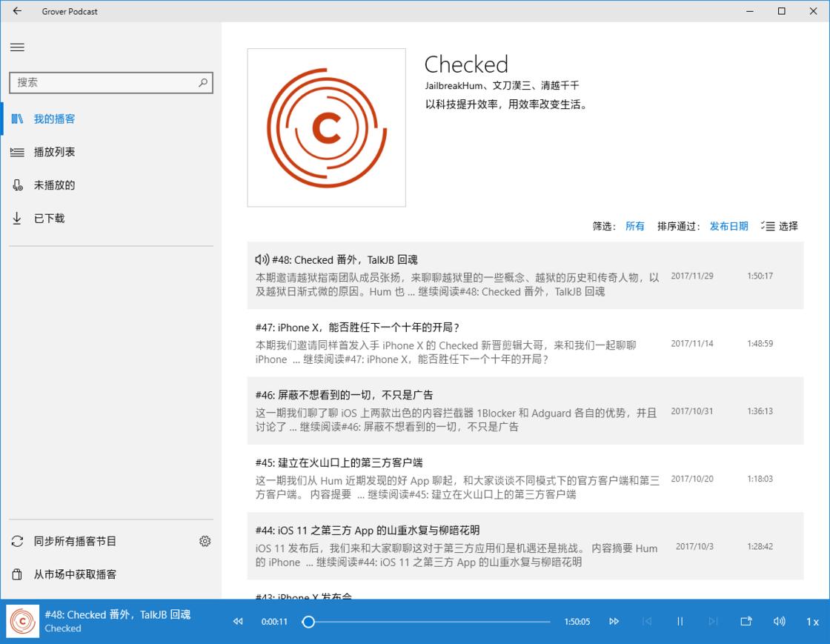Click the sync circular arrows icon
This screenshot has height=644, width=830.
18,541
